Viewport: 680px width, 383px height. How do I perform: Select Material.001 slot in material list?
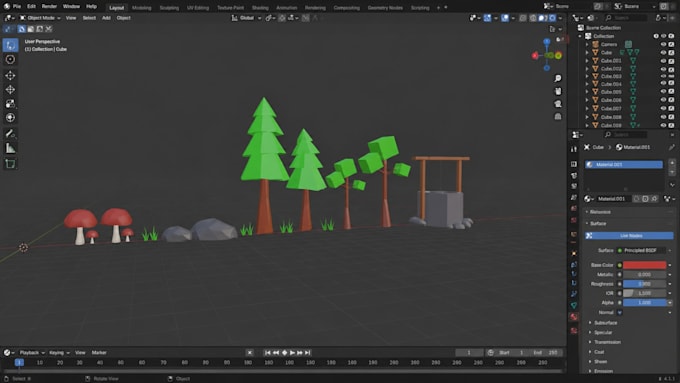coord(624,164)
